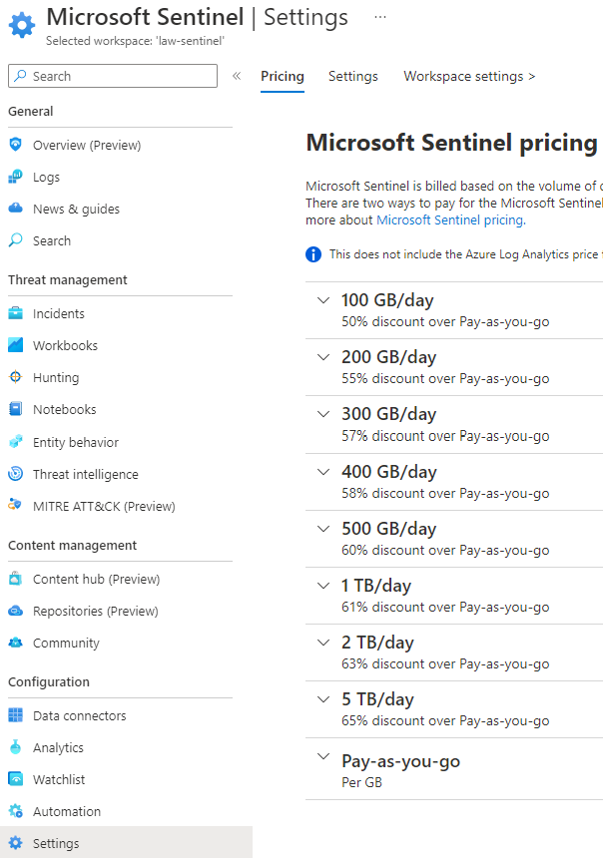This screenshot has width=603, height=868.
Task: Click inside the sidebar search field
Action: click(112, 76)
